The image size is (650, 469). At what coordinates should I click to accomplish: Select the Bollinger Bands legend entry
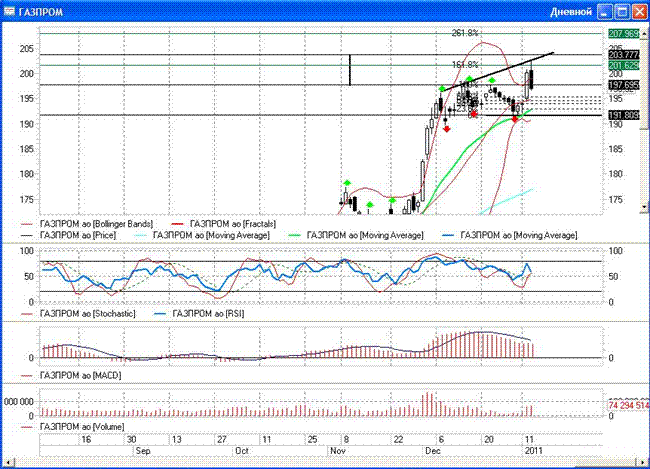tap(87, 224)
